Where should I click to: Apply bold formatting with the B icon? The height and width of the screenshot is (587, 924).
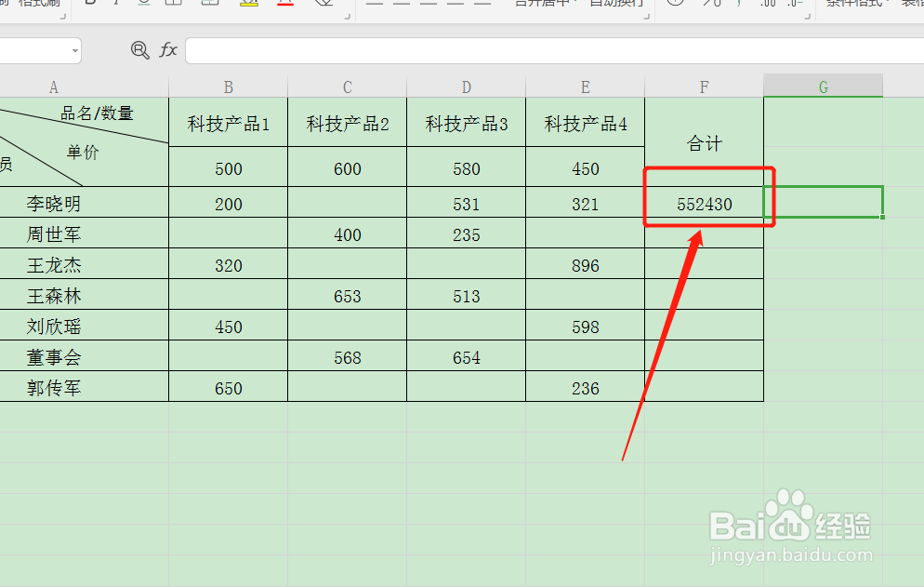pos(88,4)
